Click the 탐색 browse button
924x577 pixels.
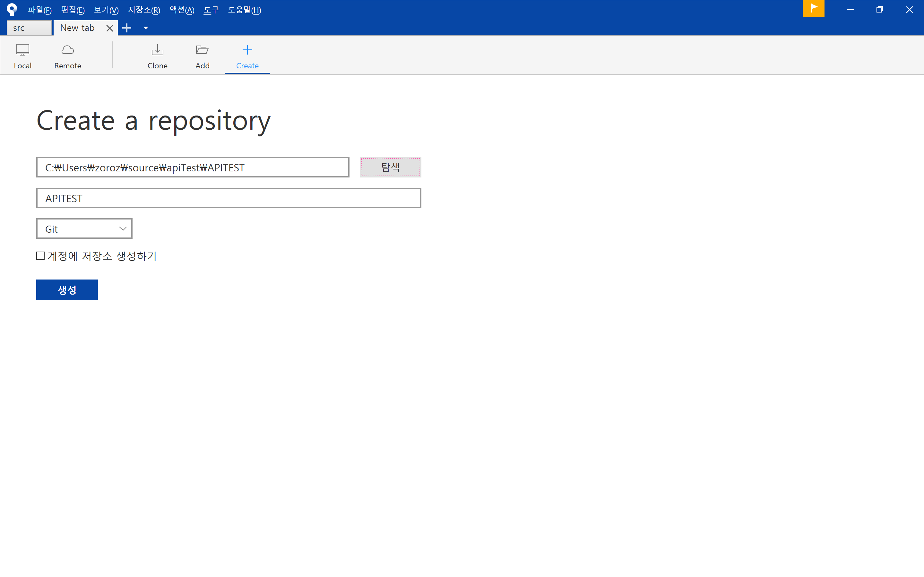[390, 167]
